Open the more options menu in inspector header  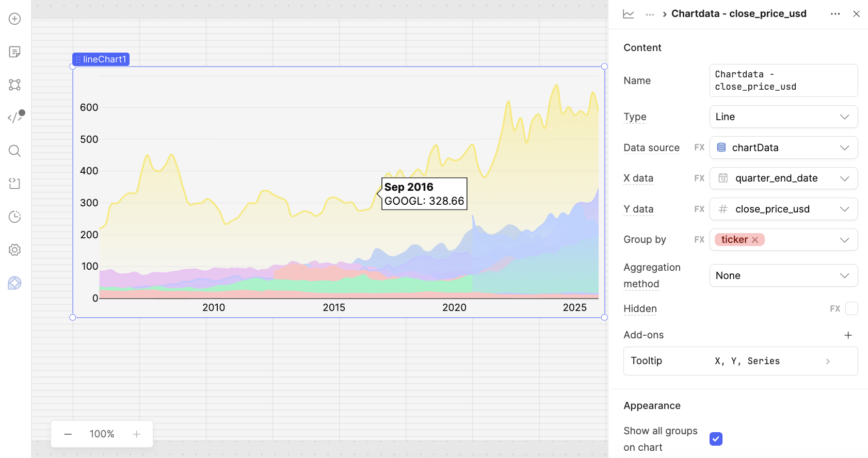tap(835, 14)
